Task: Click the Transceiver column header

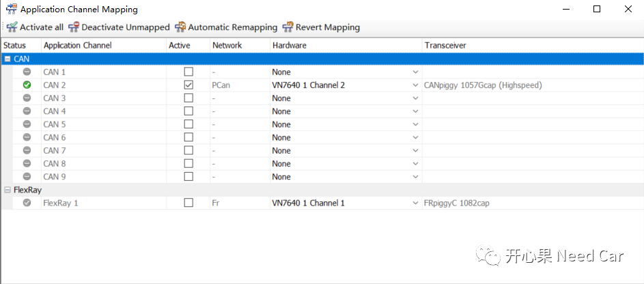Action: pos(533,46)
